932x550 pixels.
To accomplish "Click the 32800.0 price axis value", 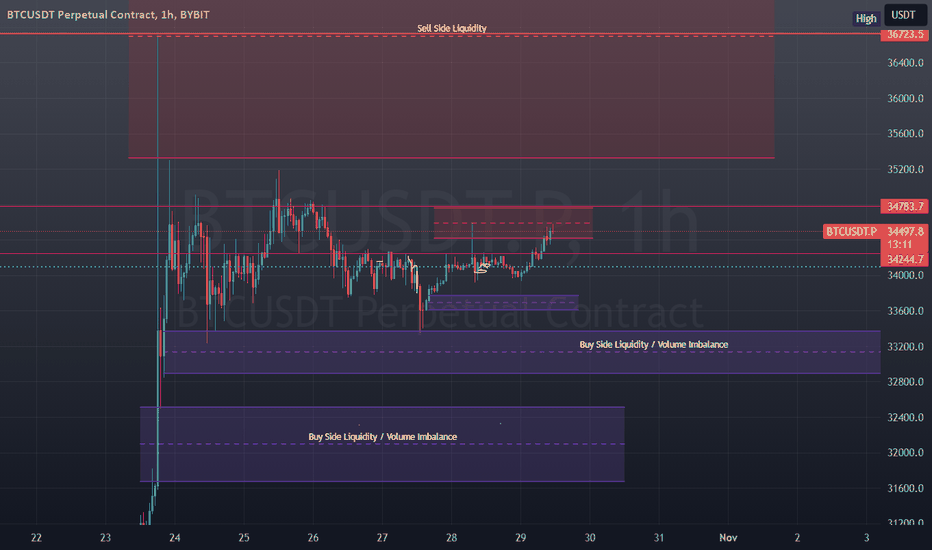I will coord(905,381).
